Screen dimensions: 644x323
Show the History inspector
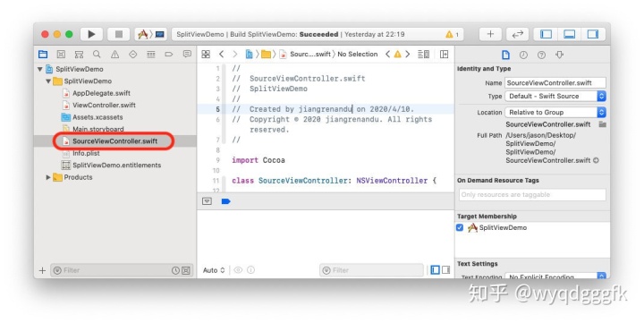pyautogui.click(x=523, y=55)
